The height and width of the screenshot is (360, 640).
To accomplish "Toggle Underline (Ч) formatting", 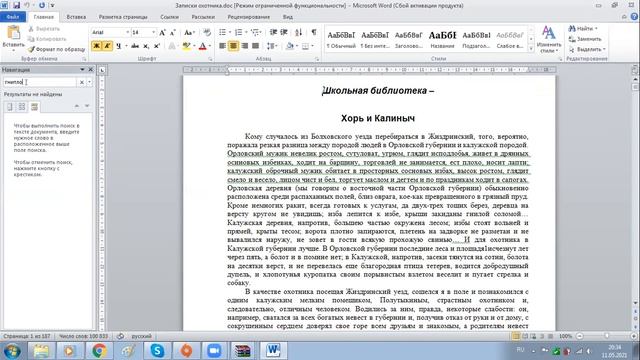I will tap(118, 46).
